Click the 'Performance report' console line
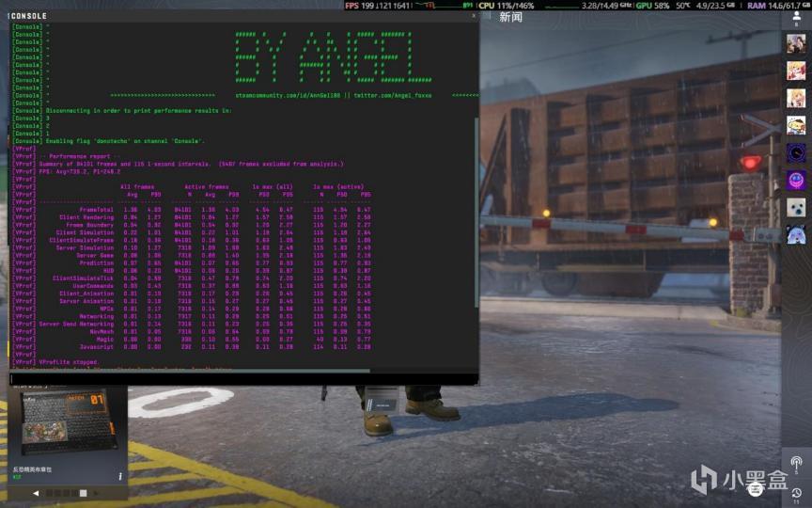This screenshot has width=812, height=508. tap(80, 156)
